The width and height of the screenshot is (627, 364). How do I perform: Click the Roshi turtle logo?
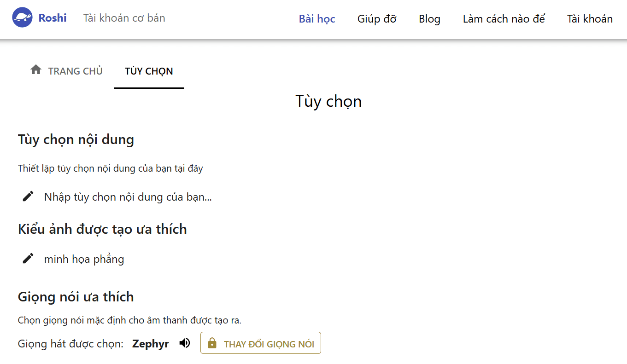click(22, 17)
